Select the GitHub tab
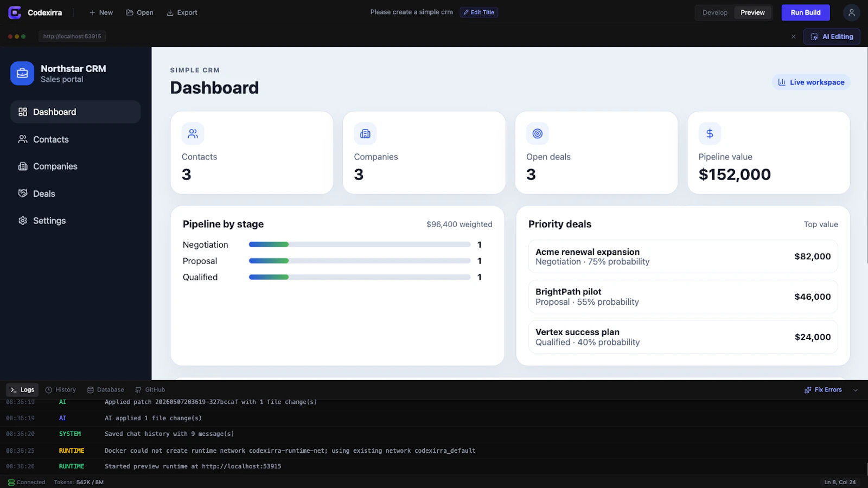 [150, 390]
